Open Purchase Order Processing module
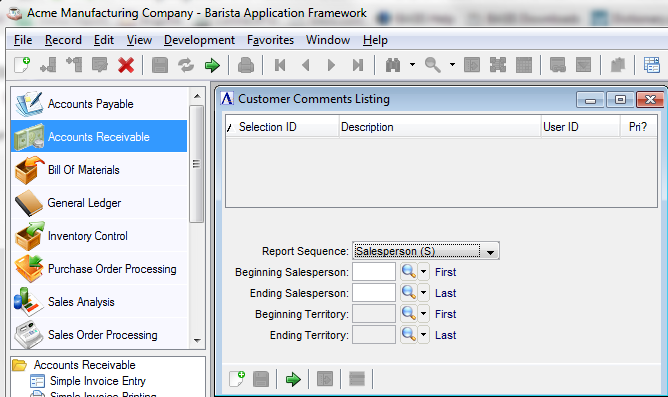This screenshot has height=397, width=668. tap(99, 269)
